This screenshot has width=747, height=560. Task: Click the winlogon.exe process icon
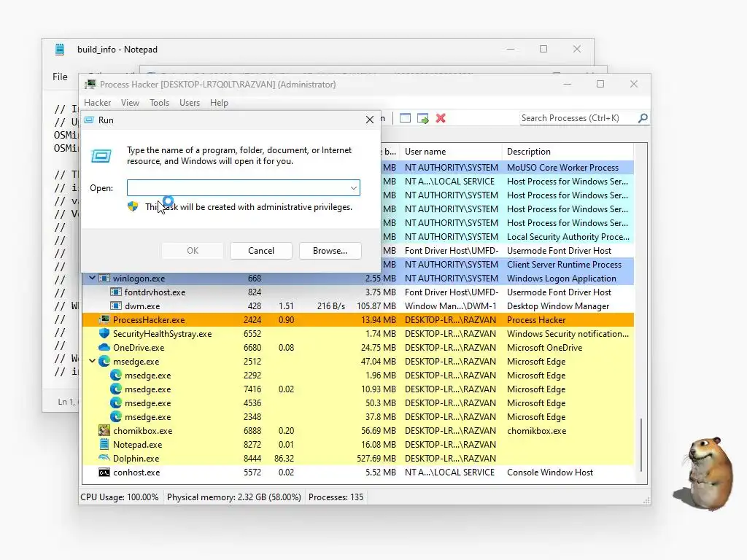click(104, 278)
